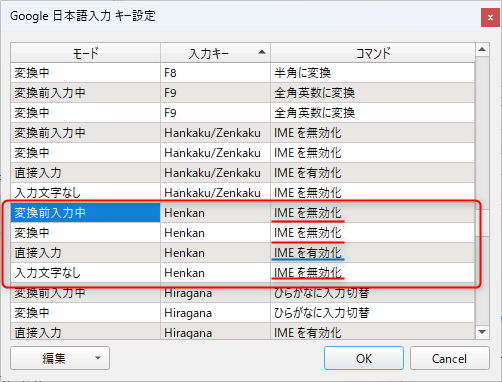Sort by the 入力キー column header
The image size is (502, 382).
[215, 53]
